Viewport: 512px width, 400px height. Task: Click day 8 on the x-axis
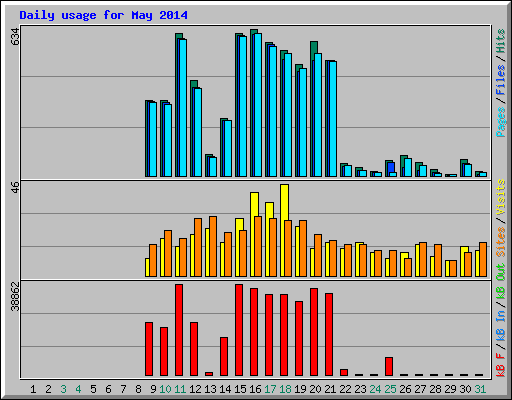[138, 389]
